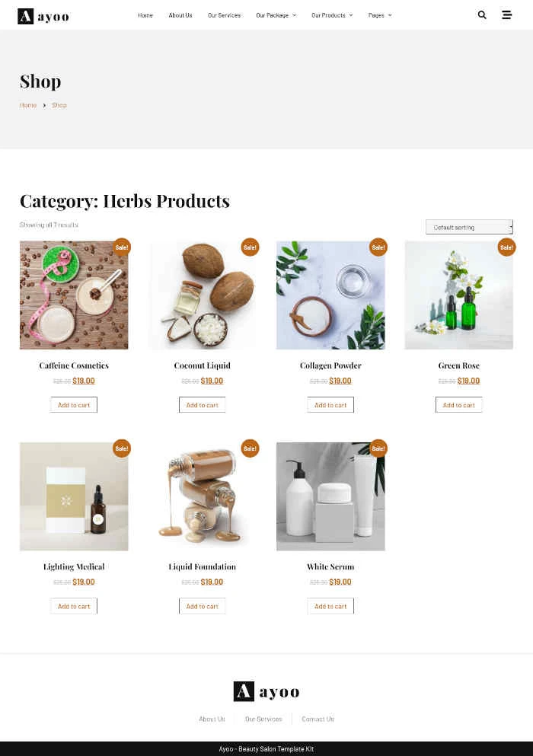Open Our Services in top navigation

tap(225, 15)
